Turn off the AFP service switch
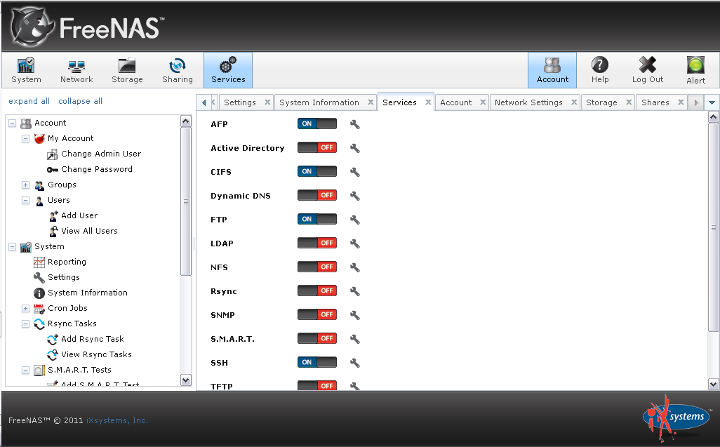The image size is (720, 447). pyautogui.click(x=317, y=124)
